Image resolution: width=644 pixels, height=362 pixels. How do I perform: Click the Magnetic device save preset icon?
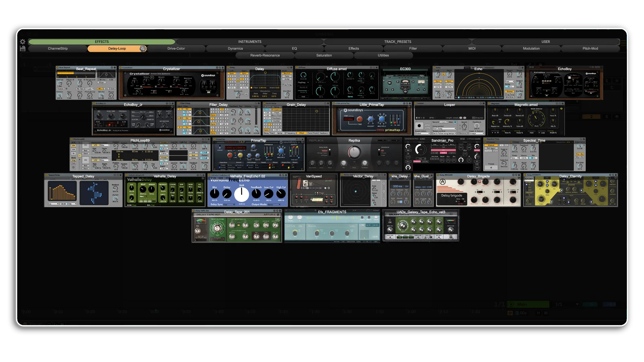[x=562, y=104]
